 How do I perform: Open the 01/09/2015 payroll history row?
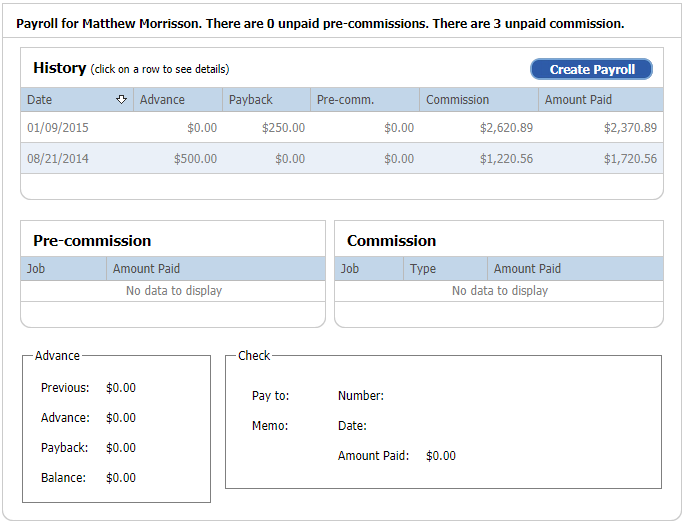click(x=342, y=127)
